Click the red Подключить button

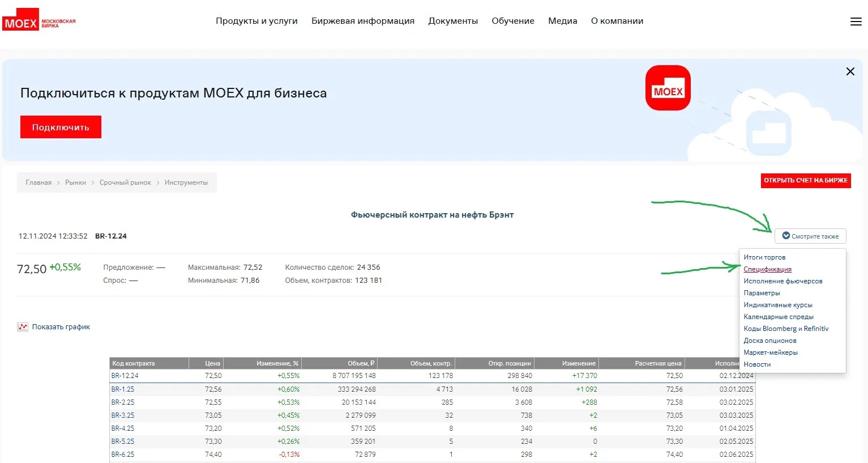pos(61,127)
